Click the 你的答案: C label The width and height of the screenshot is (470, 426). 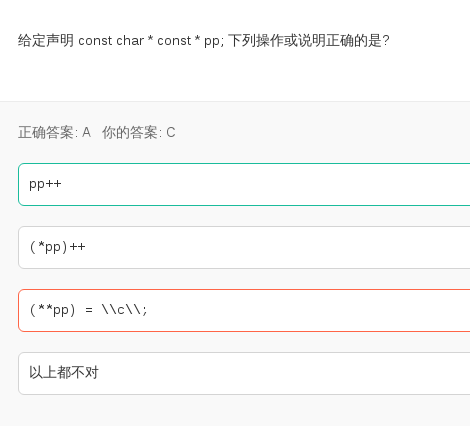pos(139,132)
